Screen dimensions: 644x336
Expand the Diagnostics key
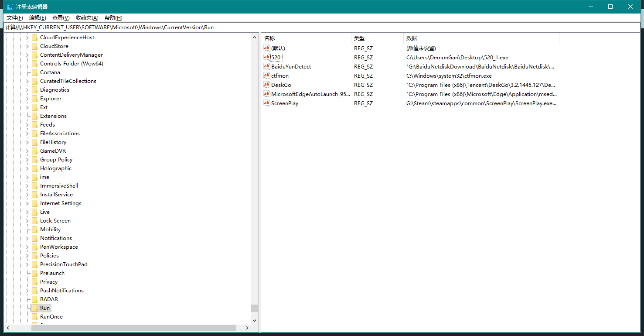click(x=27, y=89)
